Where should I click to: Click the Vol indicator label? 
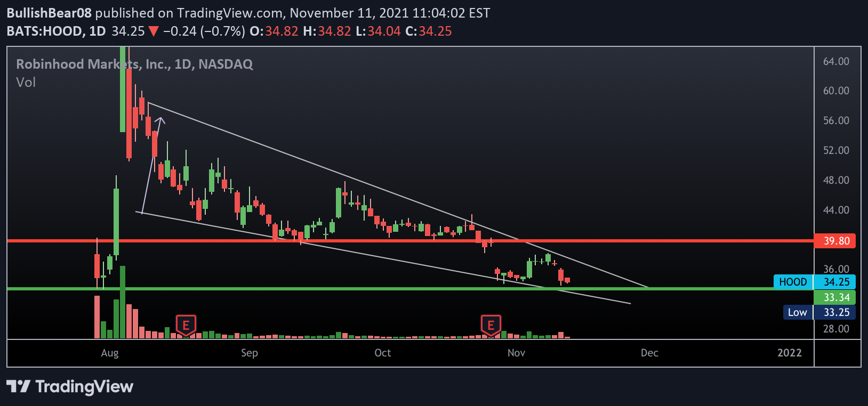pyautogui.click(x=26, y=82)
